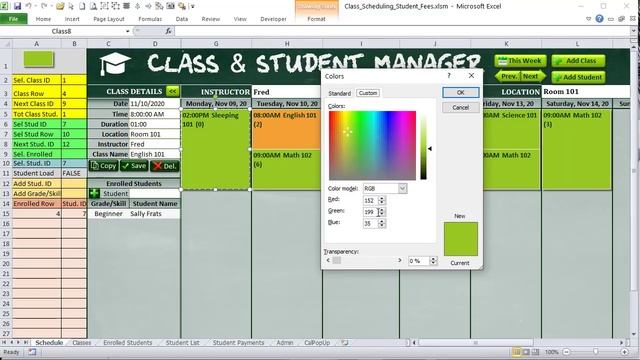
Task: Click the Copy class button
Action: [104, 166]
